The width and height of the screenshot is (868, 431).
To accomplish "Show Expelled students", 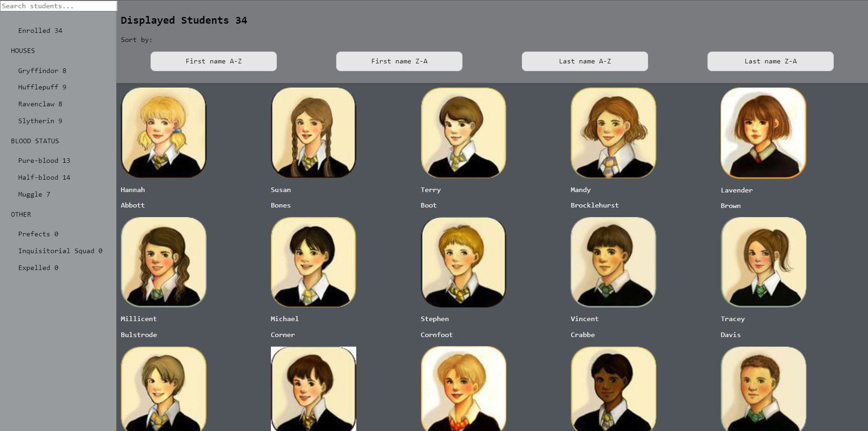I will pyautogui.click(x=38, y=268).
